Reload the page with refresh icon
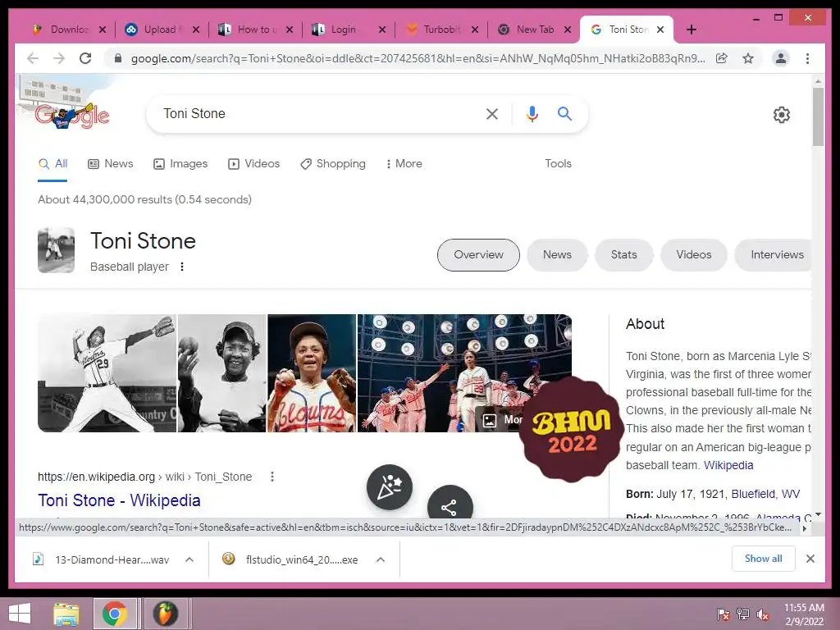 [x=85, y=58]
